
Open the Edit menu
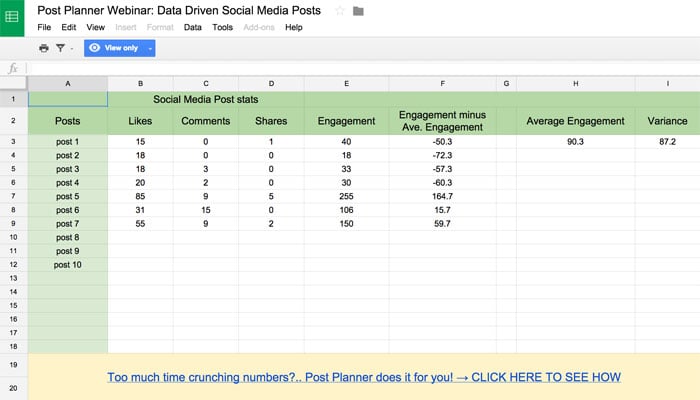pos(68,27)
